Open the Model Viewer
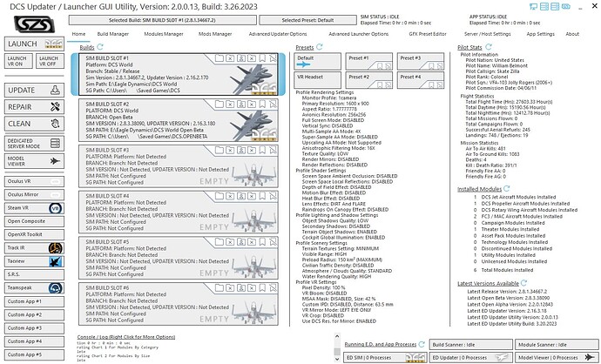The height and width of the screenshot is (364, 601). [x=34, y=161]
